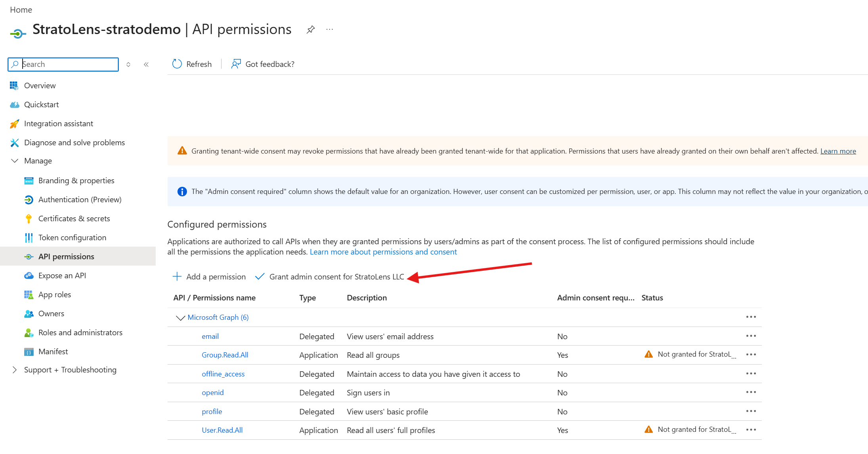Screen dimensions: 868x454
Task: Click the checkmark icon for Grant admin consent
Action: point(260,277)
